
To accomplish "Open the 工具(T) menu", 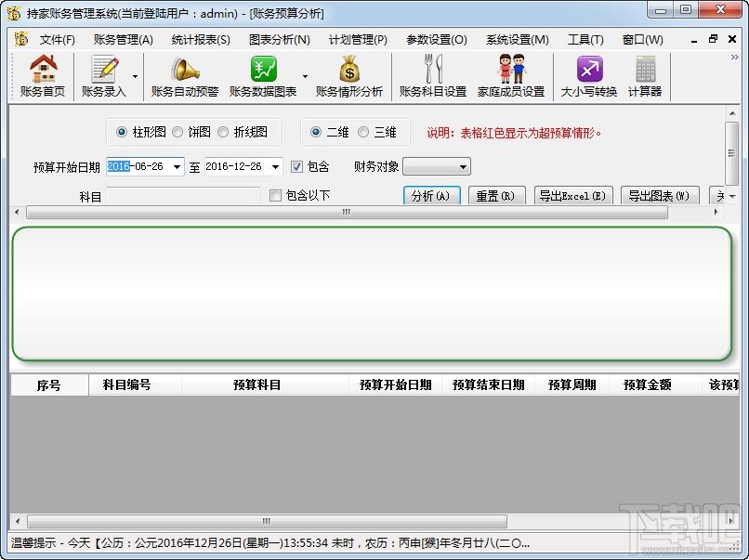I will 585,40.
